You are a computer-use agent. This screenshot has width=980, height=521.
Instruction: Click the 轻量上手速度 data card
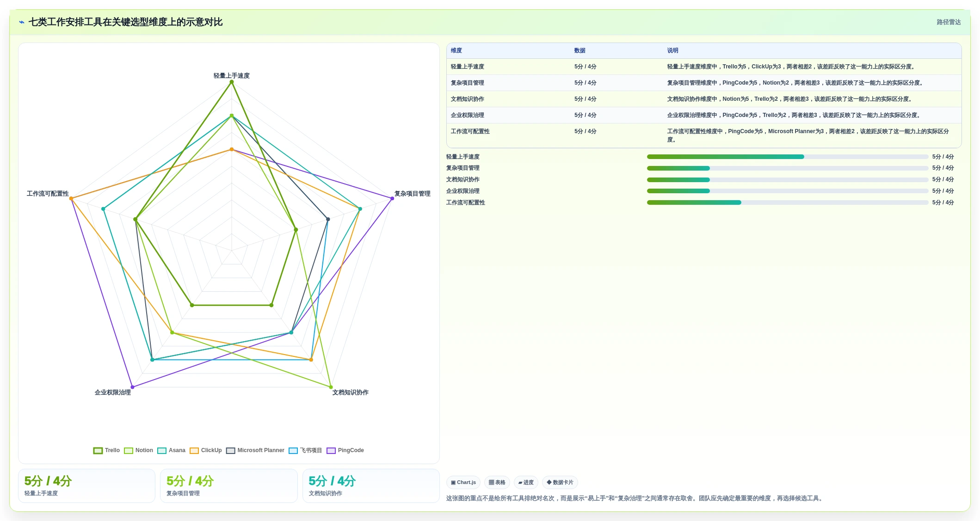(86, 486)
